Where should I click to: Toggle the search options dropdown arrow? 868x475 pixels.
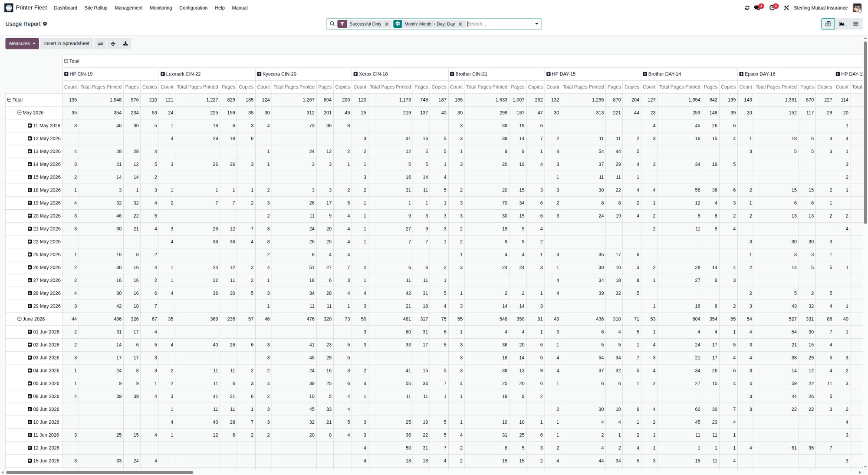(x=537, y=24)
